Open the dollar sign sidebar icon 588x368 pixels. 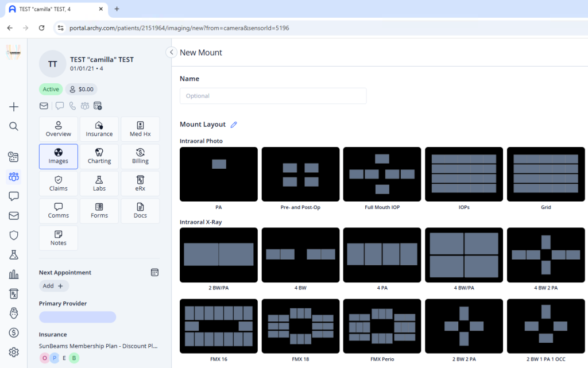click(14, 332)
